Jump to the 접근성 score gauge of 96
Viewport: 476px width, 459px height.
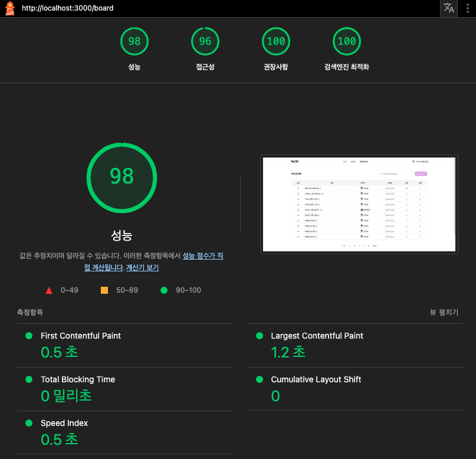click(x=205, y=41)
